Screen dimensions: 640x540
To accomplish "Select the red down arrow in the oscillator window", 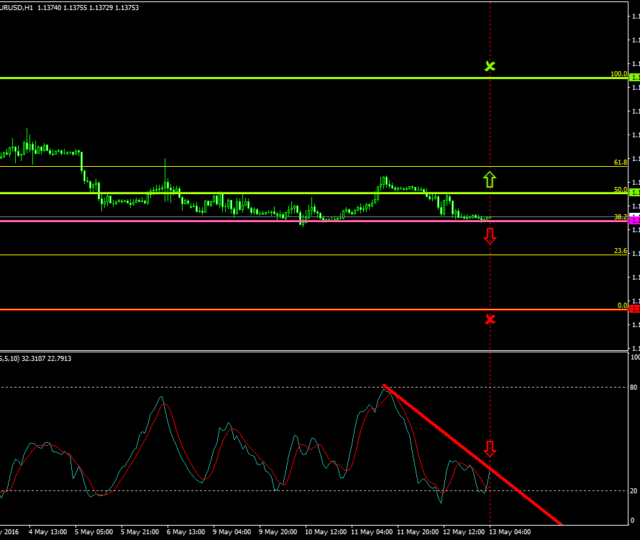I will pos(490,448).
